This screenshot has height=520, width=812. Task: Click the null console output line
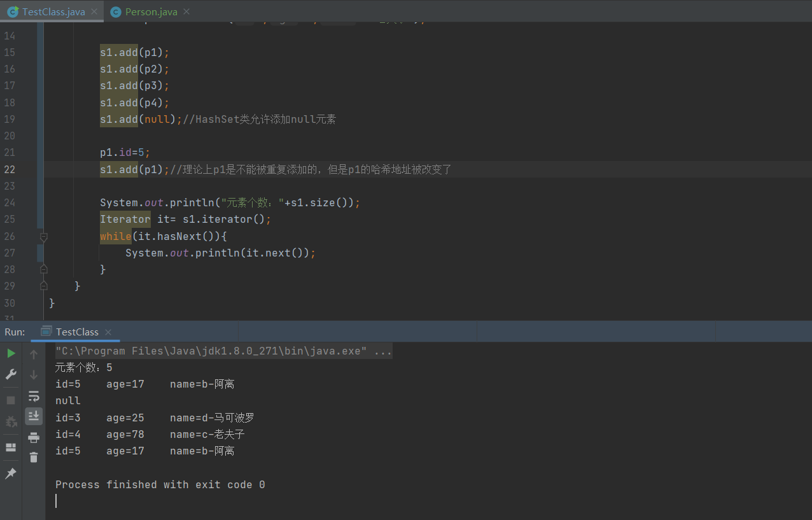tap(68, 400)
